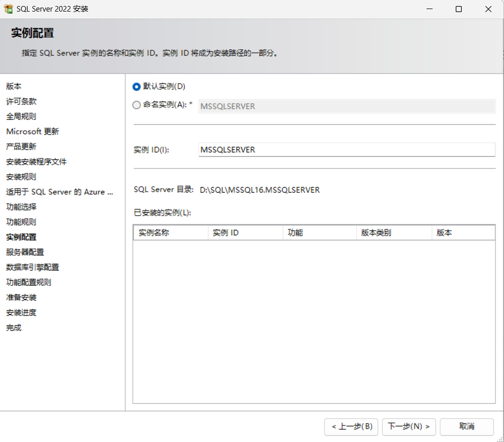The height and width of the screenshot is (442, 504).
Task: Click the 实例 ID(I) input field
Action: pyautogui.click(x=347, y=150)
